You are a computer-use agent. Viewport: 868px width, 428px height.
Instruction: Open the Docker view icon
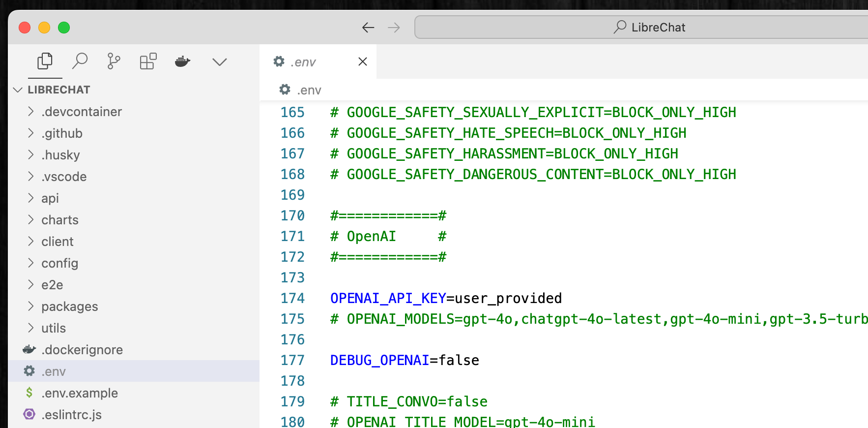pyautogui.click(x=182, y=61)
